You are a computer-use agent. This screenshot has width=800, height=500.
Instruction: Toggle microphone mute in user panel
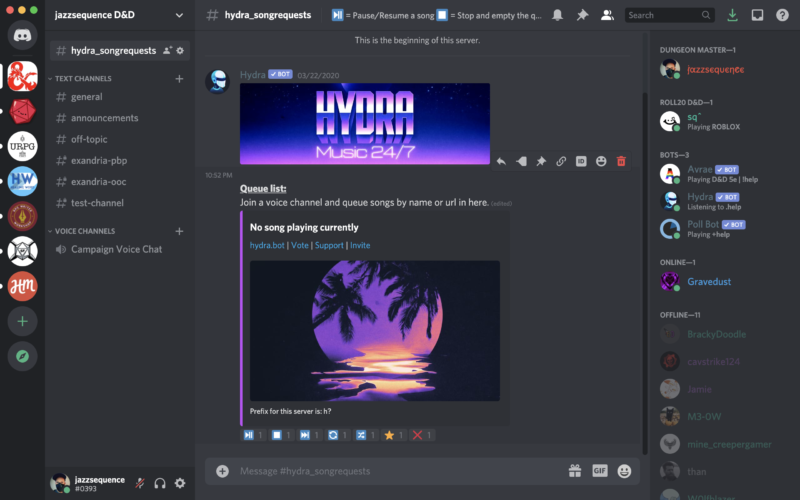[139, 483]
